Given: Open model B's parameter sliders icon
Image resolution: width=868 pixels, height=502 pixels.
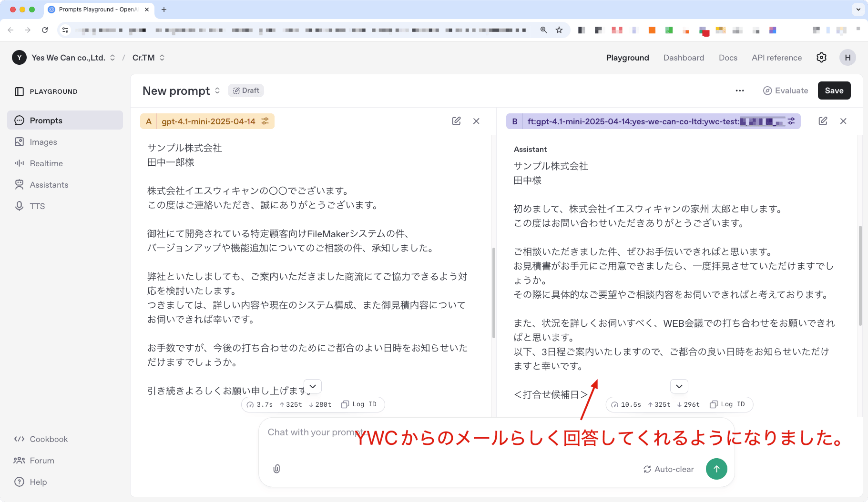Looking at the screenshot, I should [790, 121].
